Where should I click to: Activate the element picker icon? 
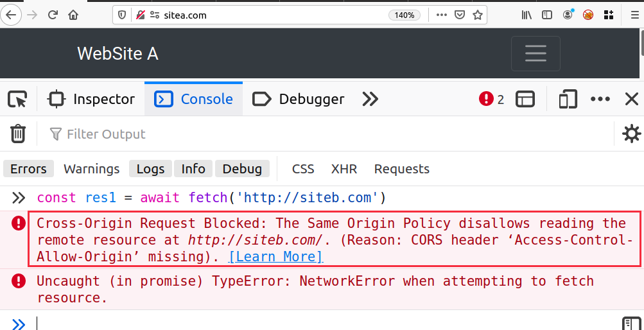[18, 100]
